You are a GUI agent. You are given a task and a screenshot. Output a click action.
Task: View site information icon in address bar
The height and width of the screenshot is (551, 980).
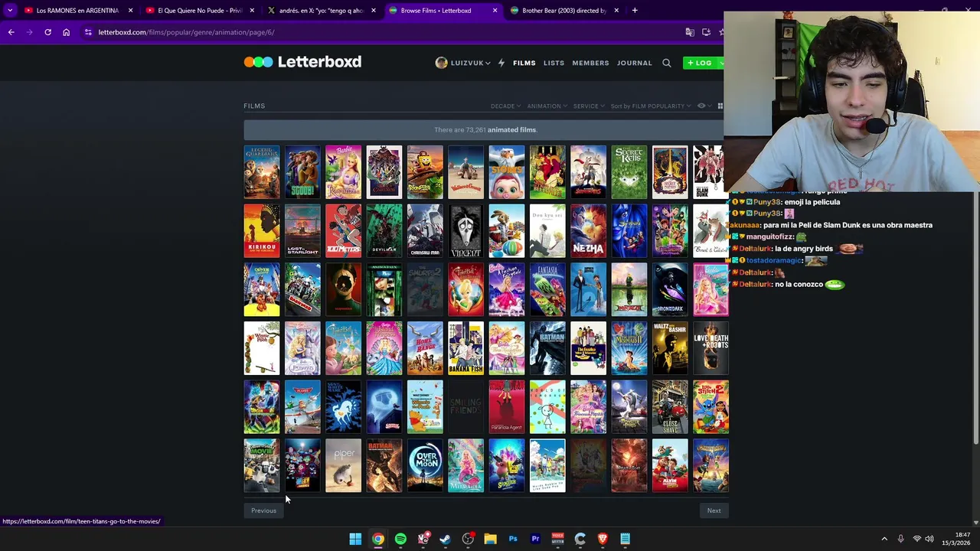(88, 32)
